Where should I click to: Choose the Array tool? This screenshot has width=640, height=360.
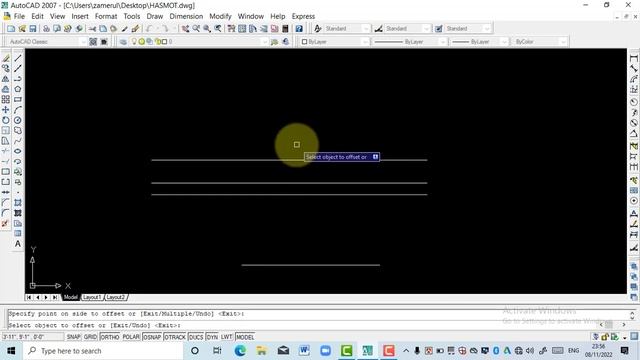6,100
